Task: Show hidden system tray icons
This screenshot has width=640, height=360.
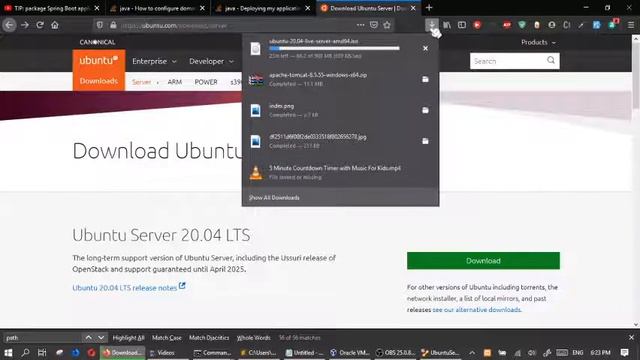Action: [472, 353]
